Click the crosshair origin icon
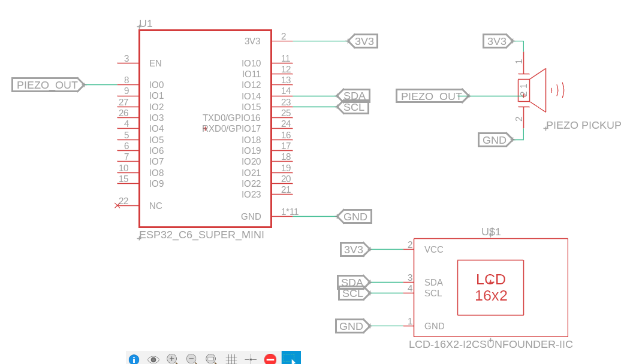 251,359
